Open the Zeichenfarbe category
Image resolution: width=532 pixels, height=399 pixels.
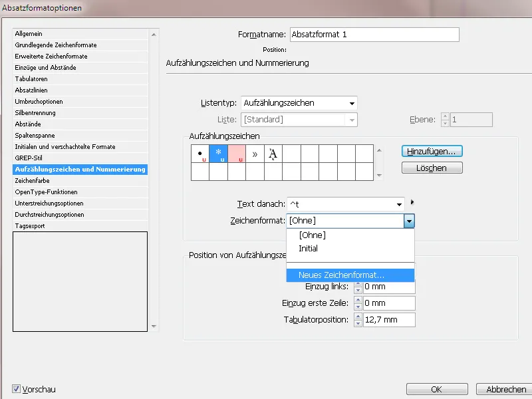point(80,180)
